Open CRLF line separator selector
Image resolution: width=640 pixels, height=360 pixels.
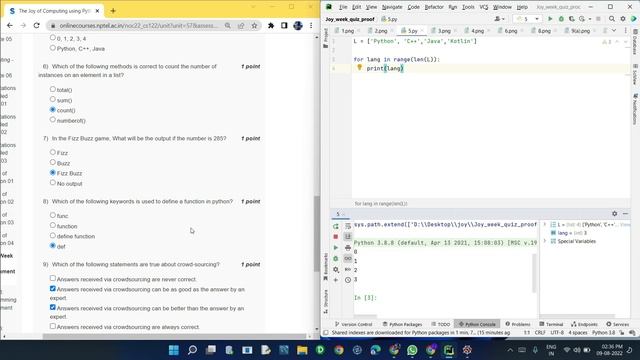pyautogui.click(x=540, y=333)
